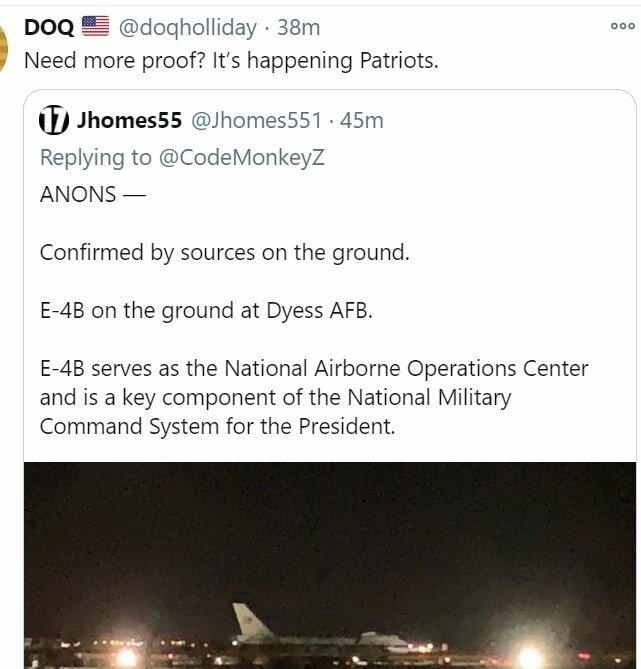Click the "Need more proof?" tweet text
641x669 pixels.
pos(231,60)
